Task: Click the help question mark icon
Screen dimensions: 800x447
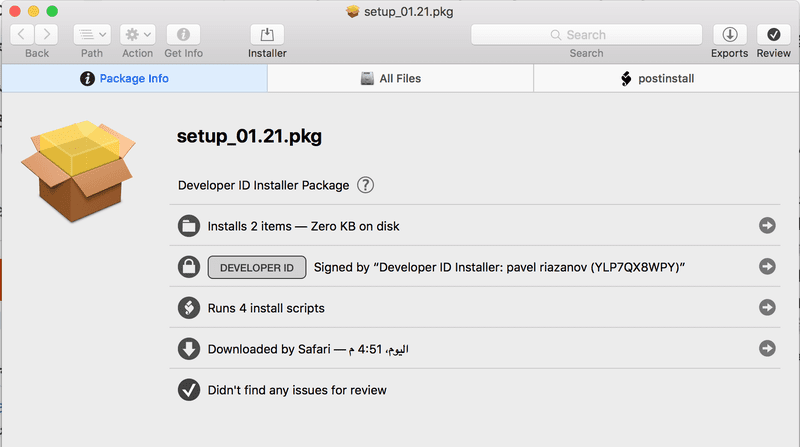Action: pos(366,185)
